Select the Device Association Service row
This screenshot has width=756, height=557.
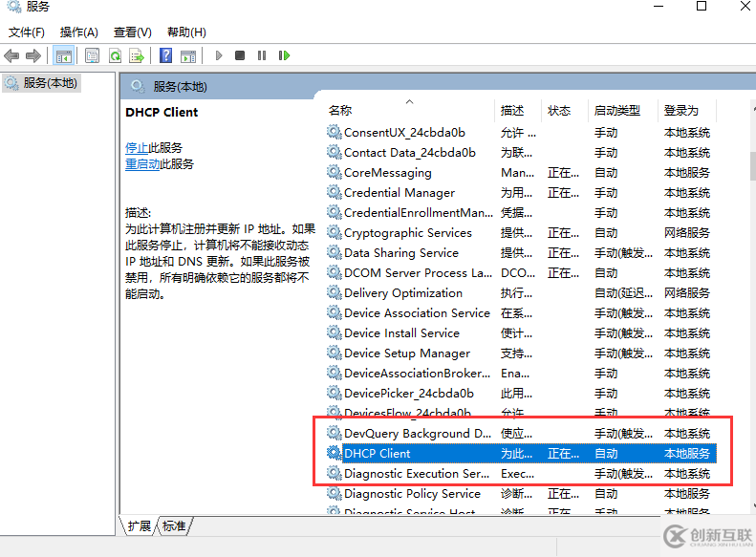[521, 313]
